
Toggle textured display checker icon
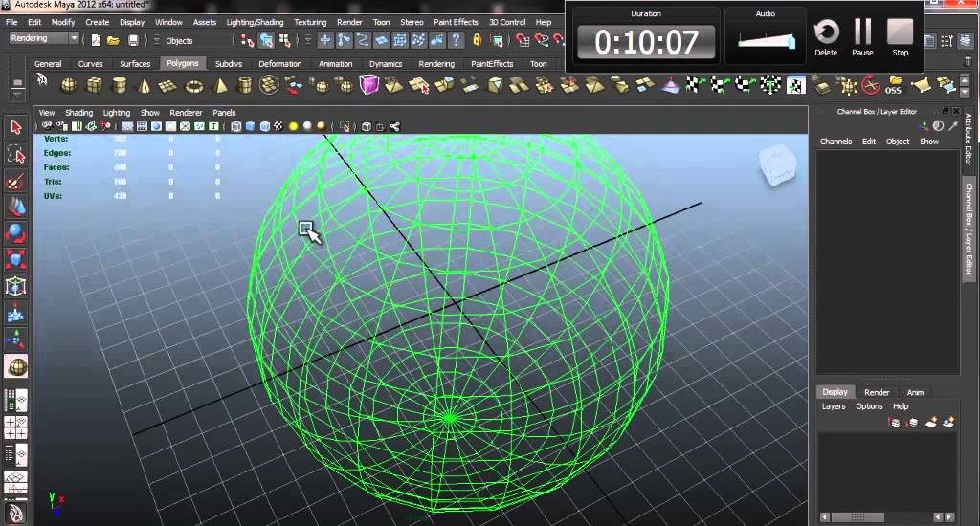tap(278, 126)
